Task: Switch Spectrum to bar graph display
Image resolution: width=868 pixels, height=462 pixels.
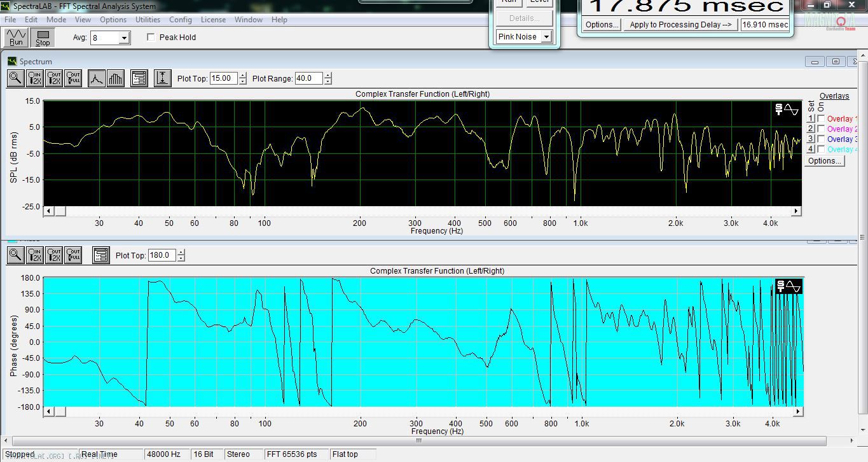Action: coord(116,78)
